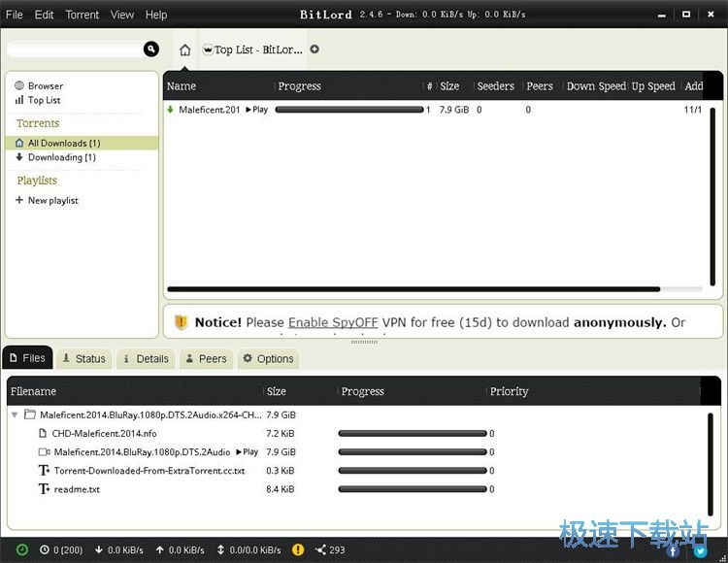Switch to the Details tab
Image resolution: width=728 pixels, height=563 pixels.
146,358
